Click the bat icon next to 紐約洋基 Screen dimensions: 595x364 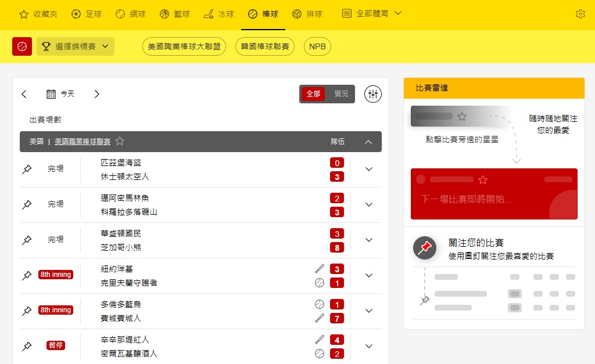(x=320, y=269)
